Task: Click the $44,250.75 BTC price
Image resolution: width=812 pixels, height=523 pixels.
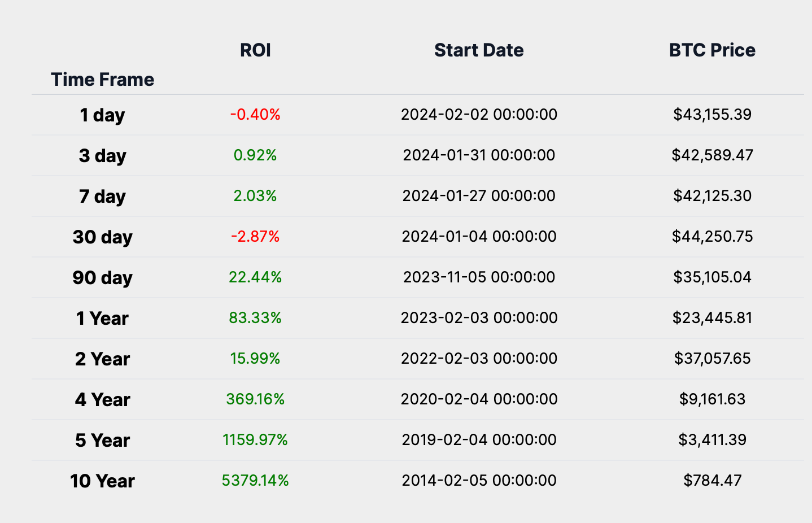Action: (712, 237)
